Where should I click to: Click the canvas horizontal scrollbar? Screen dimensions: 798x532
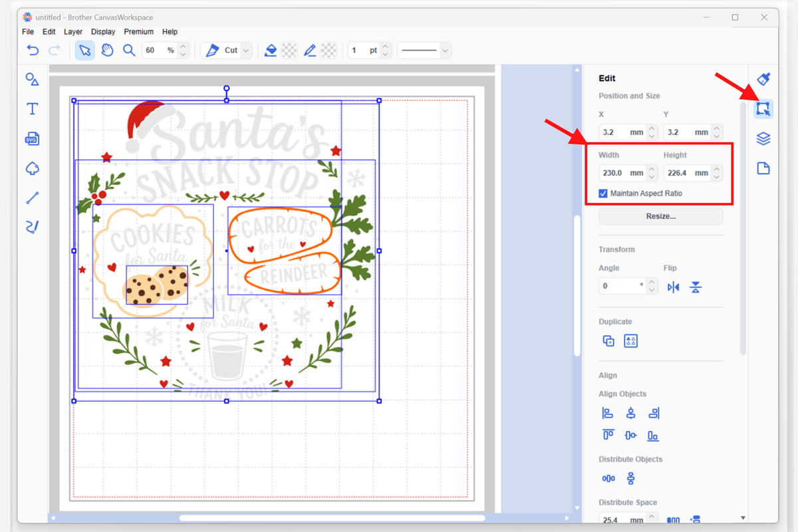point(332,518)
